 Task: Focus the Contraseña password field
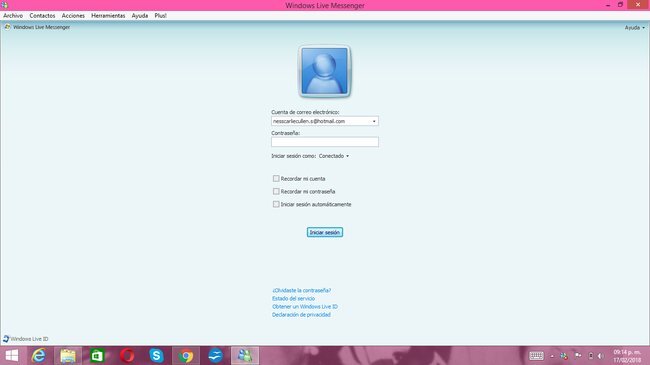[x=325, y=142]
